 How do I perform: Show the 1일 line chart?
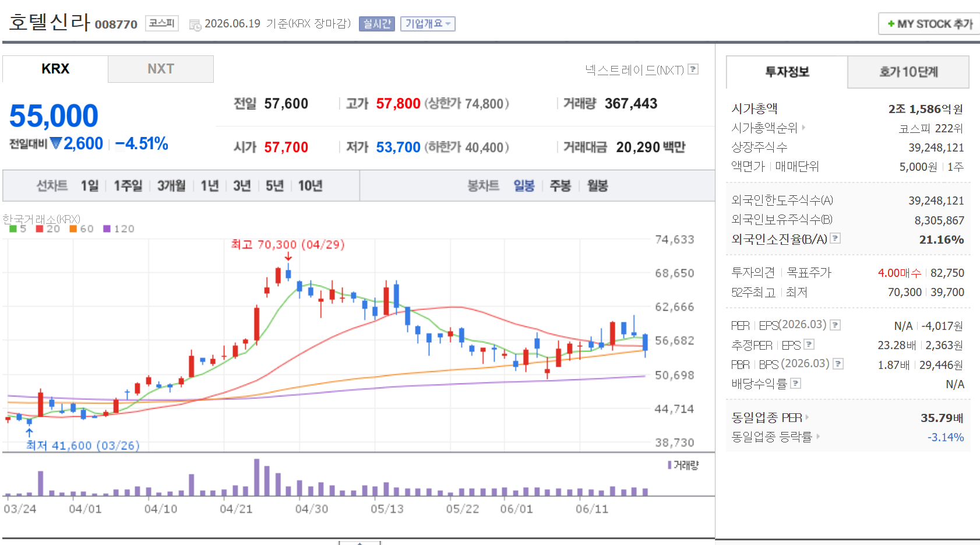click(x=90, y=185)
